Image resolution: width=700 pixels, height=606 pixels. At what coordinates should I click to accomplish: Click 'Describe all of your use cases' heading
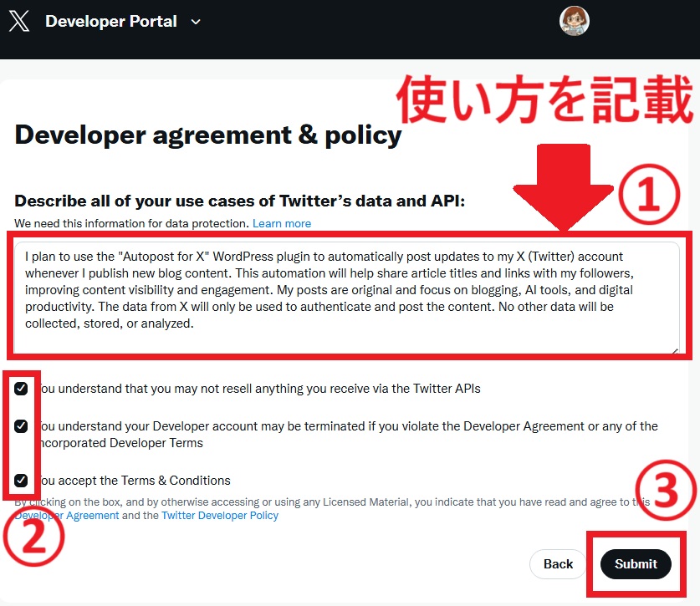(240, 201)
